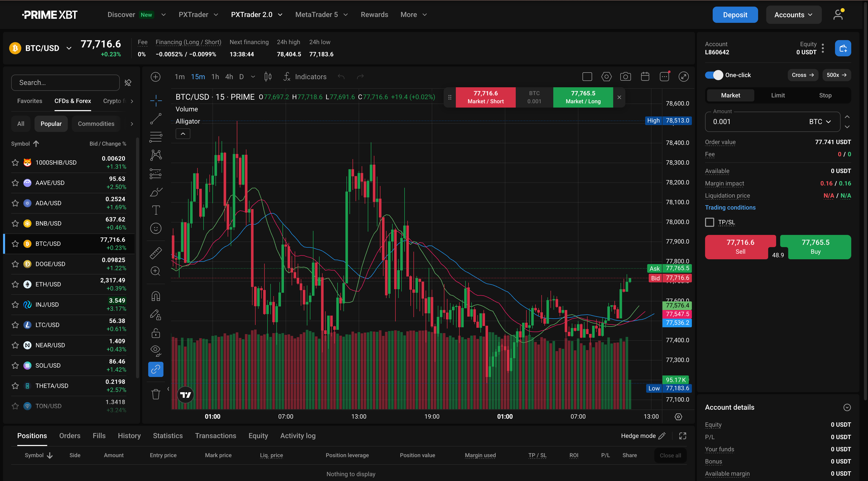Open the chart message notifications icon
This screenshot has width=868, height=481.
[664, 77]
